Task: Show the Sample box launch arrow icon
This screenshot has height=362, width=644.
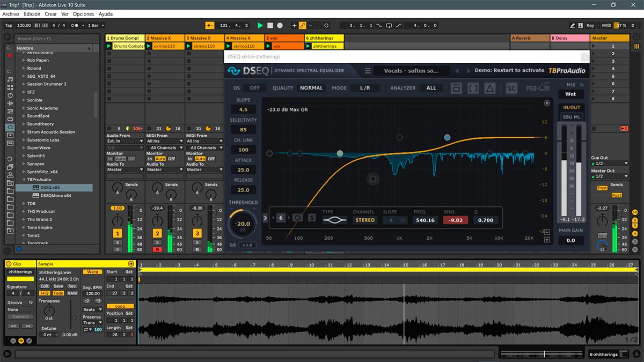Action: (x=131, y=264)
